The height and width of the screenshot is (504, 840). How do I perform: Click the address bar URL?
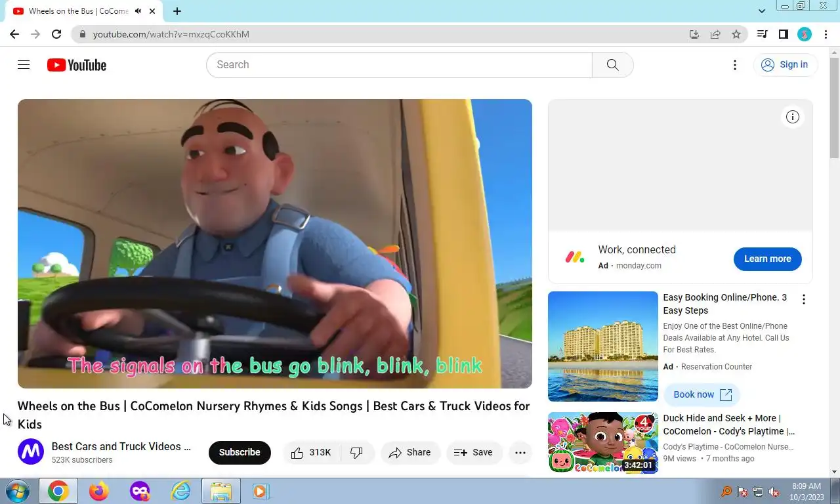171,34
